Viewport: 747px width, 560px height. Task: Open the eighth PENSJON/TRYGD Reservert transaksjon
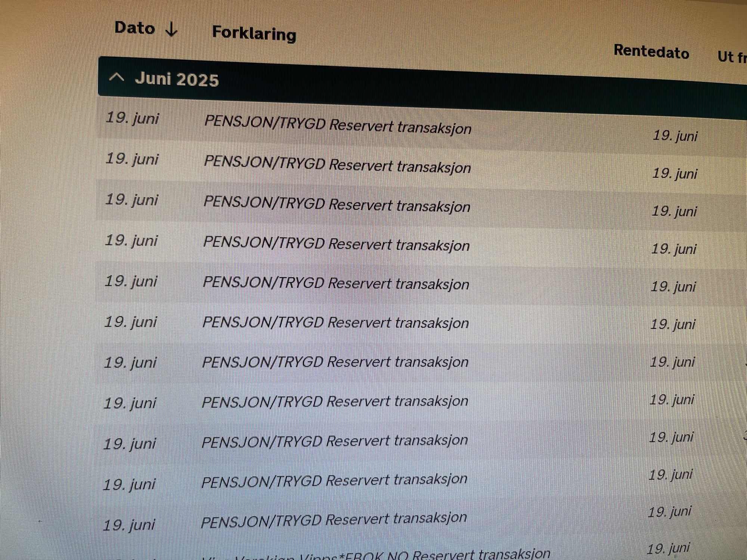click(x=335, y=402)
